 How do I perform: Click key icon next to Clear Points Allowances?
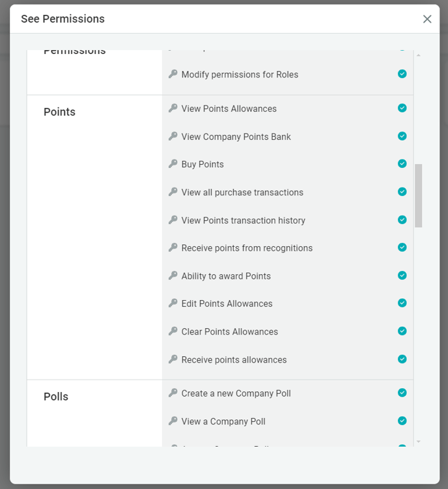click(173, 331)
